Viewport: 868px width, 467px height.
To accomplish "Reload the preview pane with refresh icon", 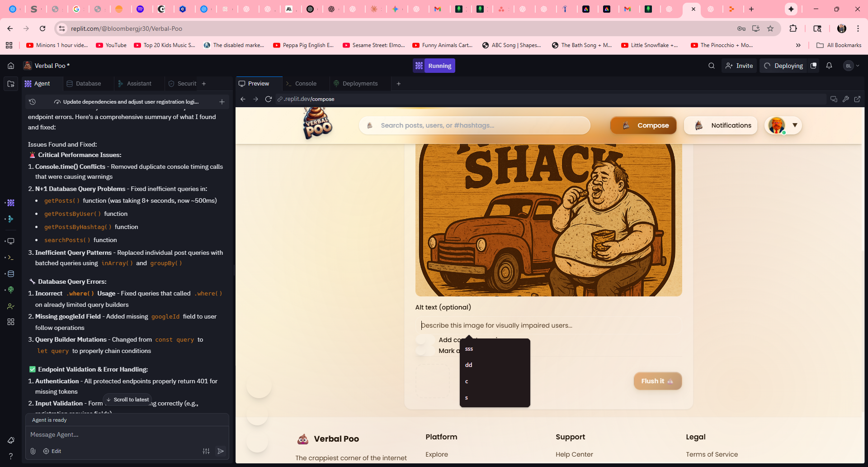I will point(268,99).
